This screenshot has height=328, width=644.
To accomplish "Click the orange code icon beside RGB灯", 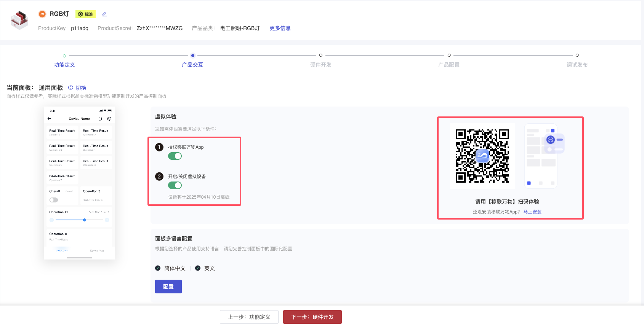I will [x=42, y=14].
